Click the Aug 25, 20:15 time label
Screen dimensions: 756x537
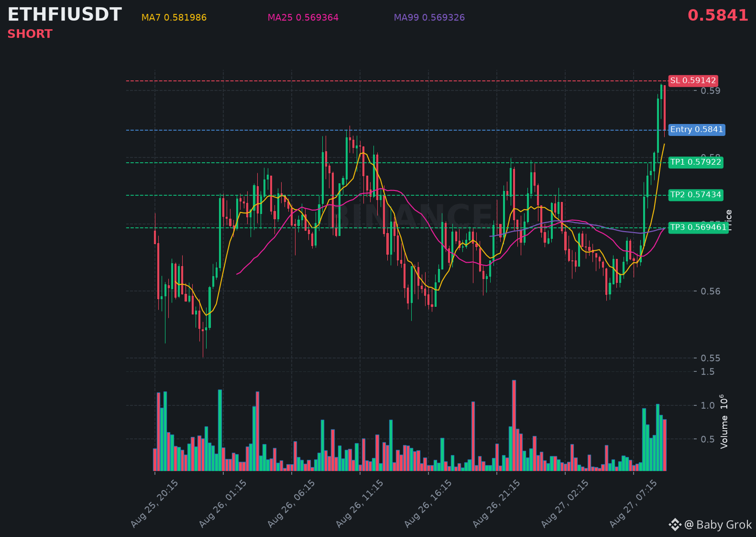(154, 504)
